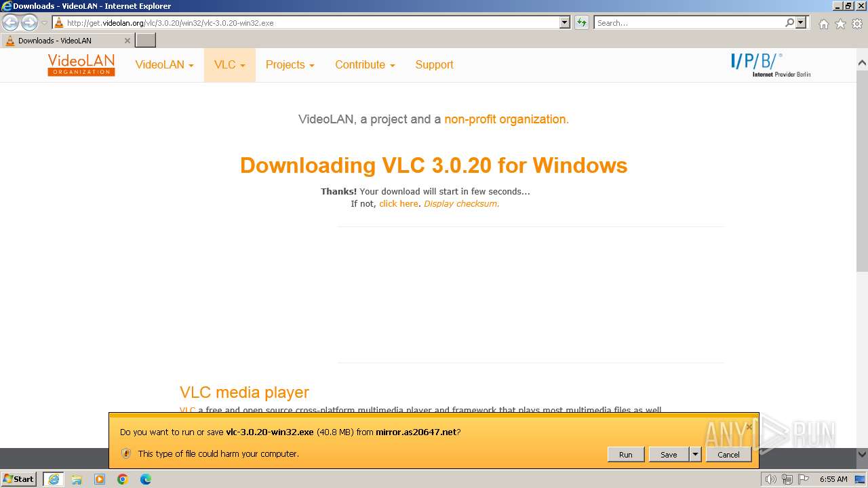Click the vertical scrollbar thumb
This screenshot has height=488, width=868.
tap(862, 169)
